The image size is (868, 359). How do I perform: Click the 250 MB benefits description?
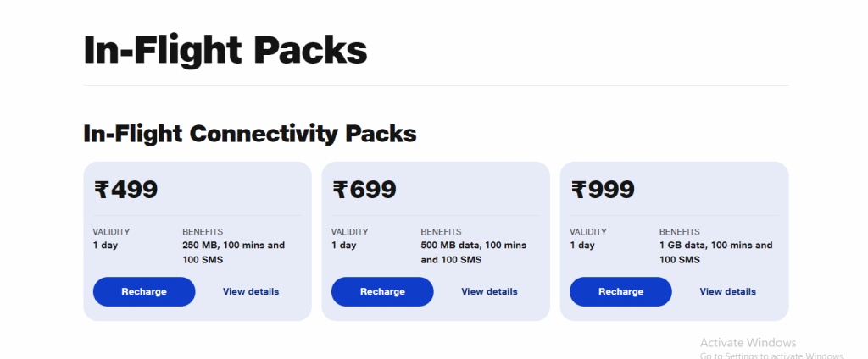233,252
